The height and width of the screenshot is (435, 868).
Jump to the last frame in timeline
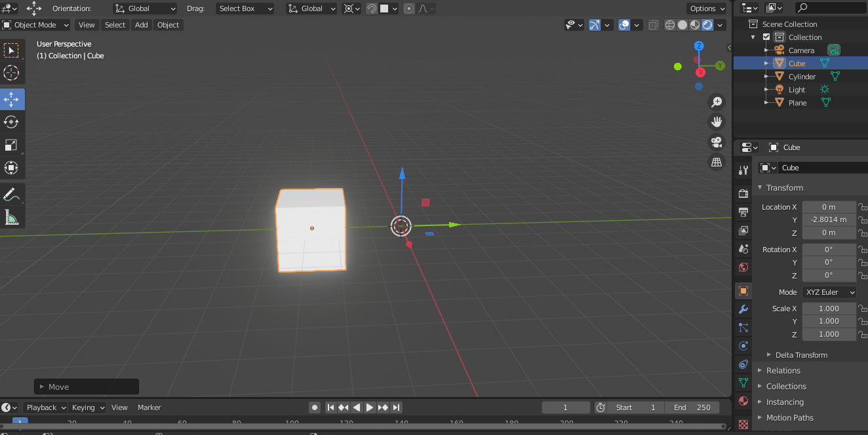pos(396,407)
